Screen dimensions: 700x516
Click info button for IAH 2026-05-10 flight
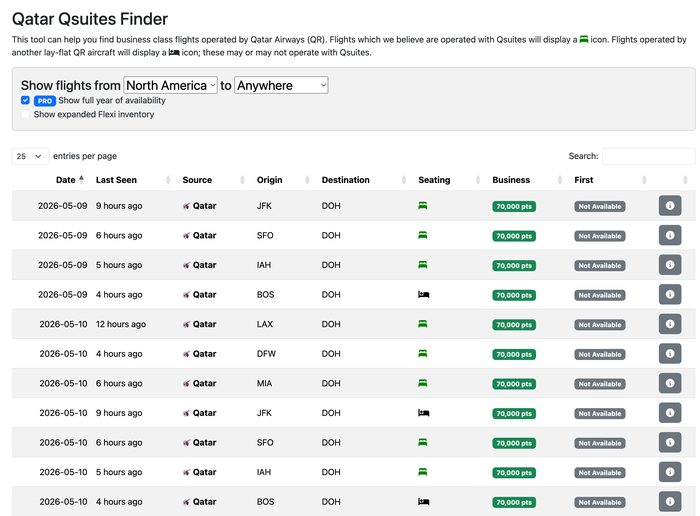click(x=670, y=472)
